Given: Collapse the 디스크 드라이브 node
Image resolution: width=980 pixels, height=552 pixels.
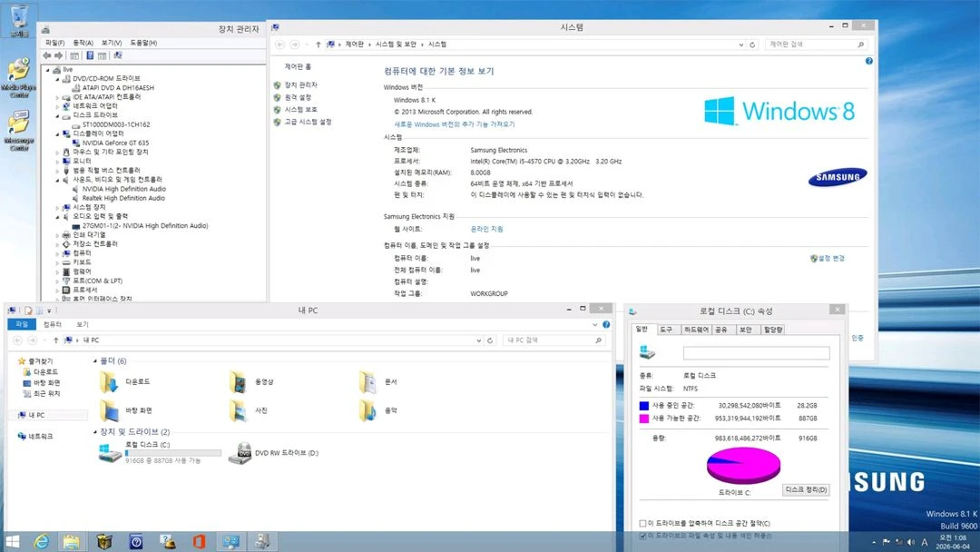Looking at the screenshot, I should 57,115.
